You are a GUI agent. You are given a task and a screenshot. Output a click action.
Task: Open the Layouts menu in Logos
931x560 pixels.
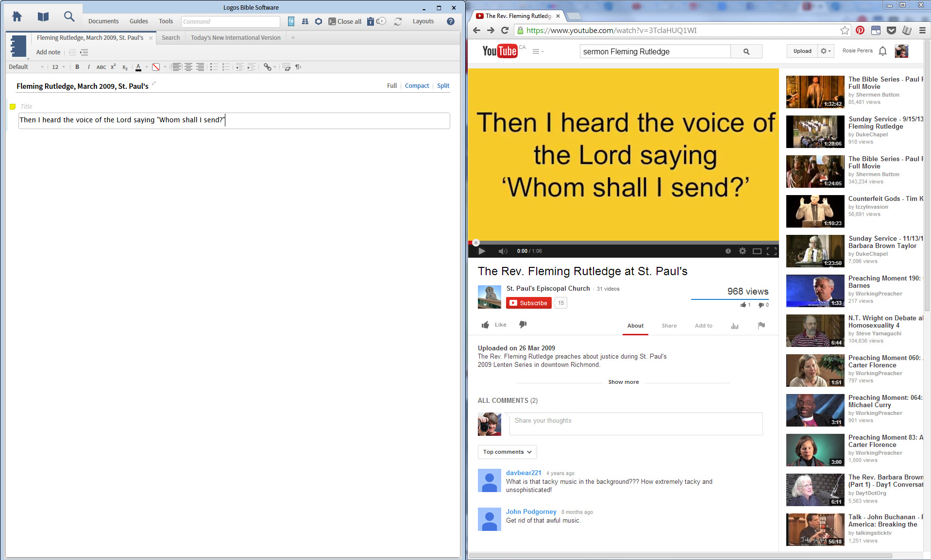pyautogui.click(x=423, y=21)
